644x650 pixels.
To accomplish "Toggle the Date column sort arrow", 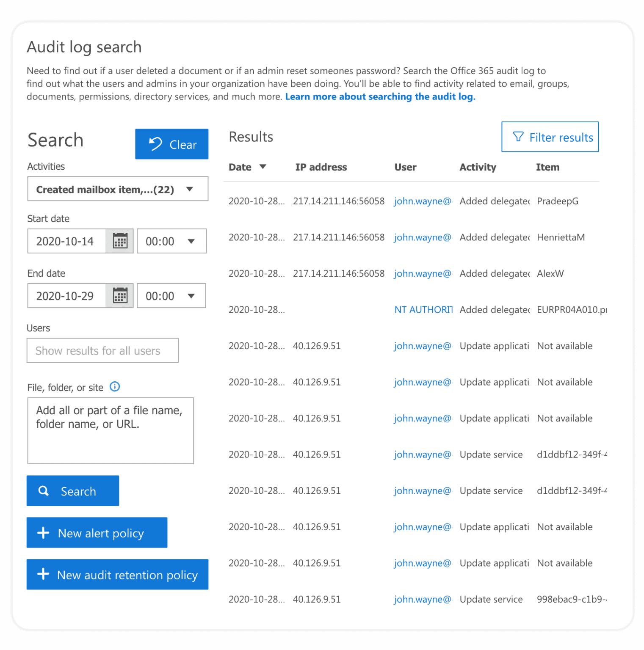I will click(x=263, y=167).
